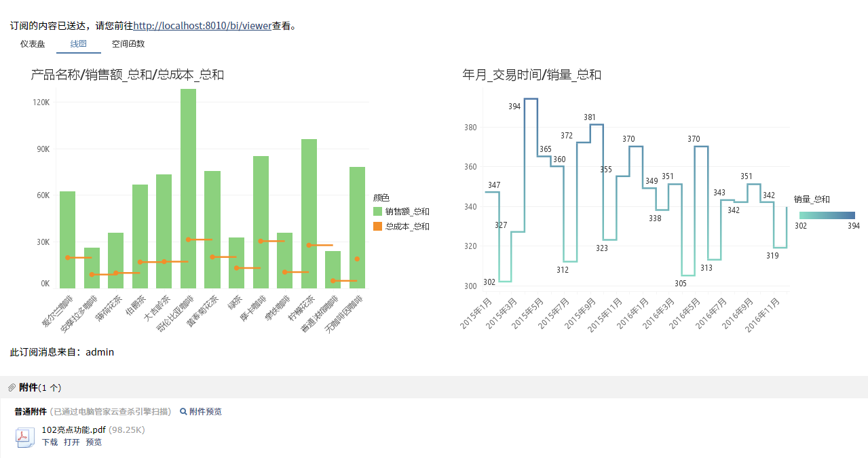Click 预览 under the PDF file

point(93,442)
